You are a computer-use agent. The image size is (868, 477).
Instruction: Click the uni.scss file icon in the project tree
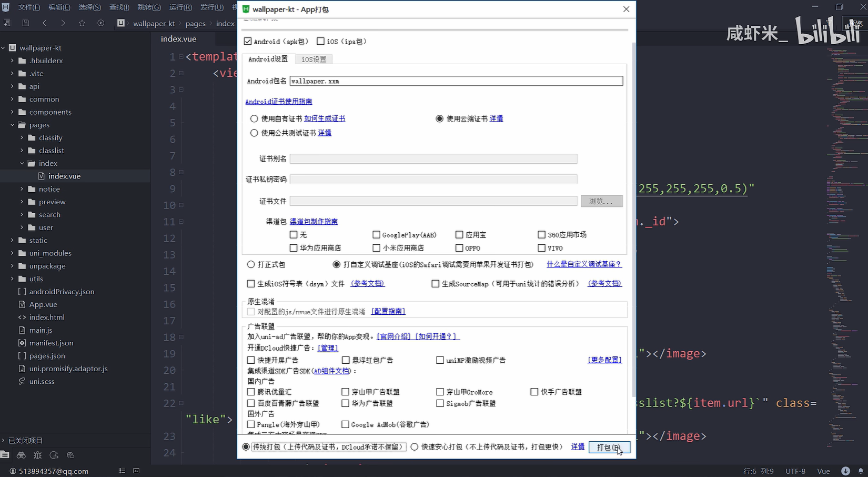click(x=22, y=381)
